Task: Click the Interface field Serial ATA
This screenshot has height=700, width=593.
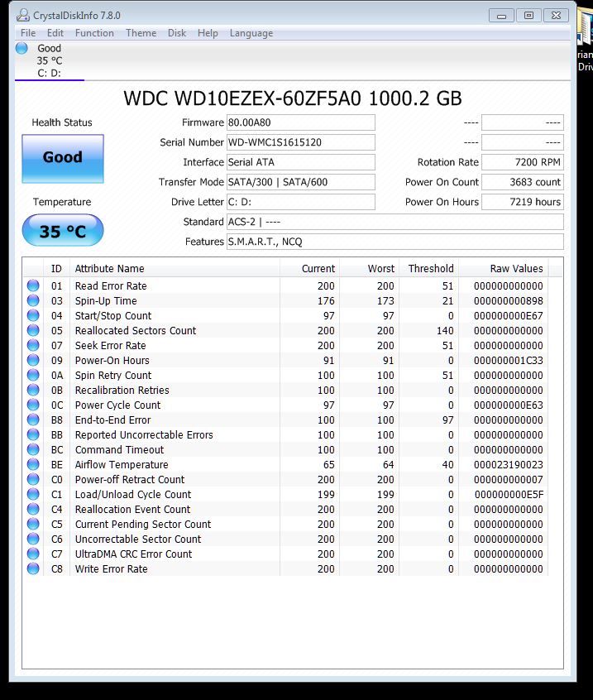Action: tap(301, 162)
